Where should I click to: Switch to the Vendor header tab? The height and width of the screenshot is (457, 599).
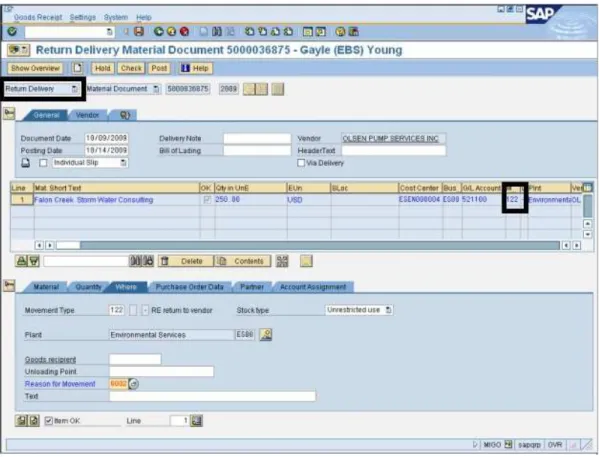point(87,115)
